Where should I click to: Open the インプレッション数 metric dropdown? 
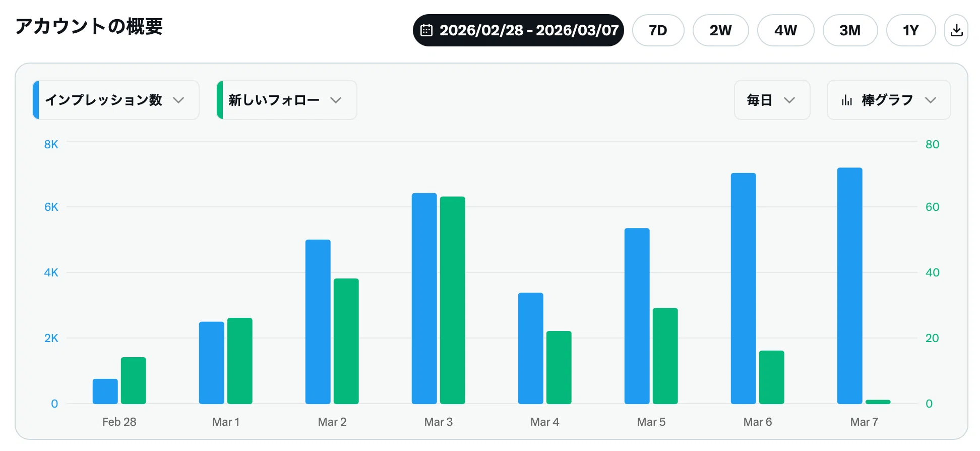point(116,100)
